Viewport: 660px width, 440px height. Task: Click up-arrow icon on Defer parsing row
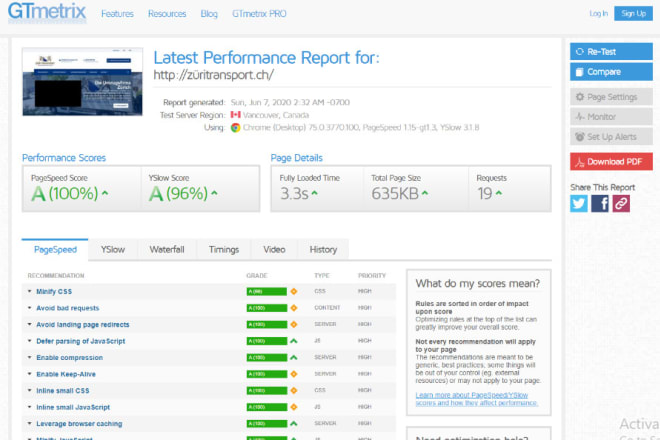294,341
